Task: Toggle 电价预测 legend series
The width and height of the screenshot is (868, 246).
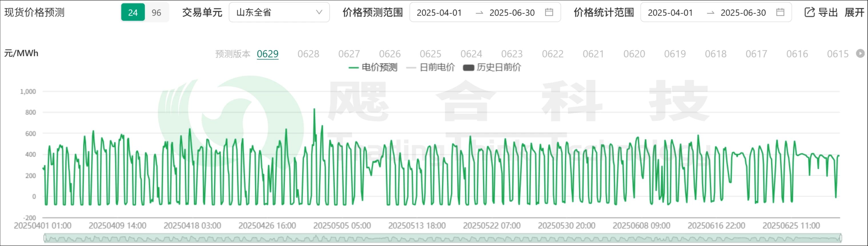Action: [373, 67]
